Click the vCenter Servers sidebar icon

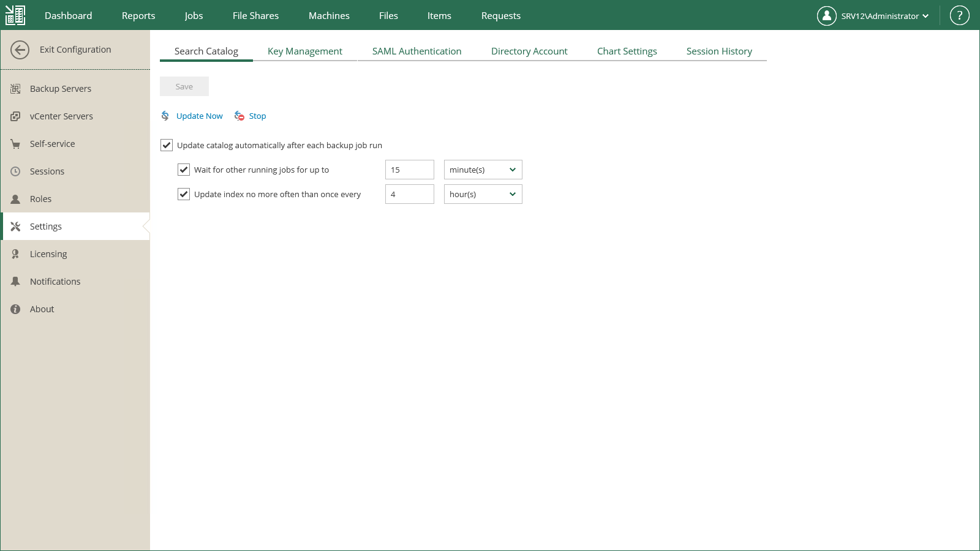15,116
